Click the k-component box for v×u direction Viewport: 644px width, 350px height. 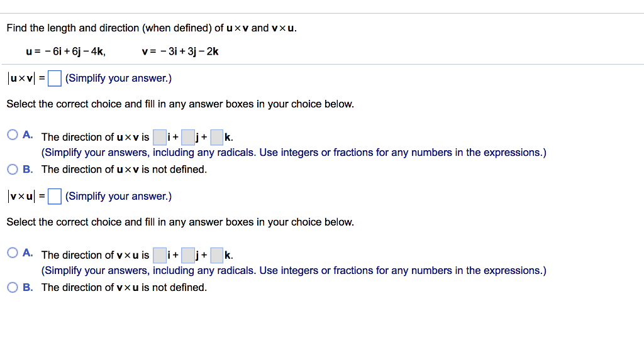pos(217,255)
